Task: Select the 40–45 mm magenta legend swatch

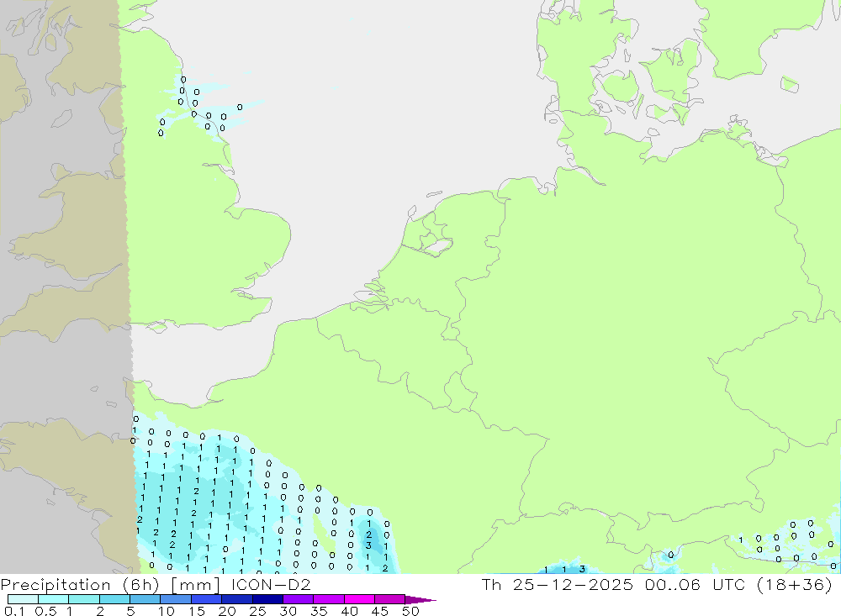Action: [359, 599]
